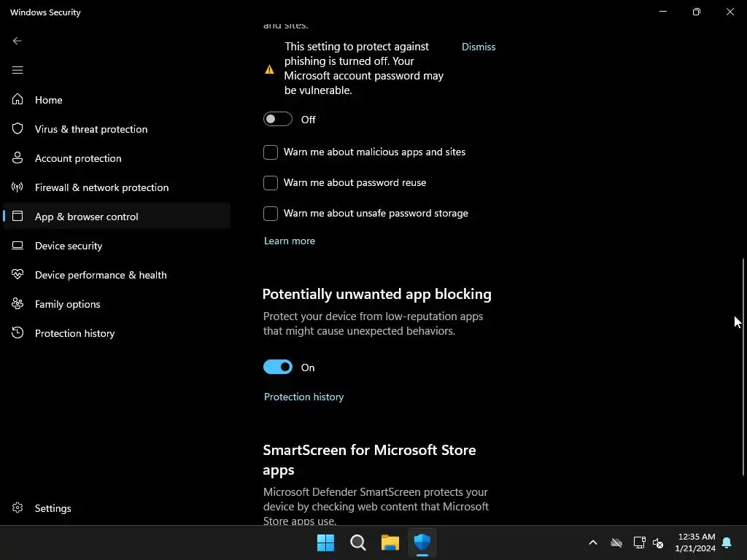This screenshot has width=747, height=560.
Task: Click the yellow phishing warning triangle
Action: (x=269, y=69)
